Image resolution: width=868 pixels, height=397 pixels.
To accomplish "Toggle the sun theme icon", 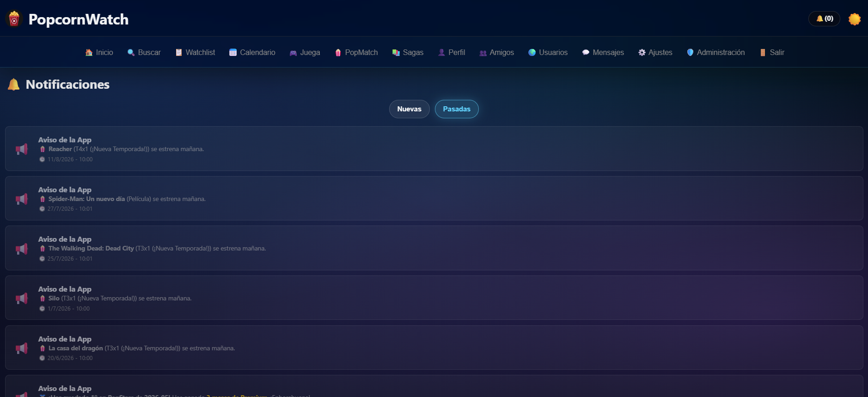I will [855, 19].
